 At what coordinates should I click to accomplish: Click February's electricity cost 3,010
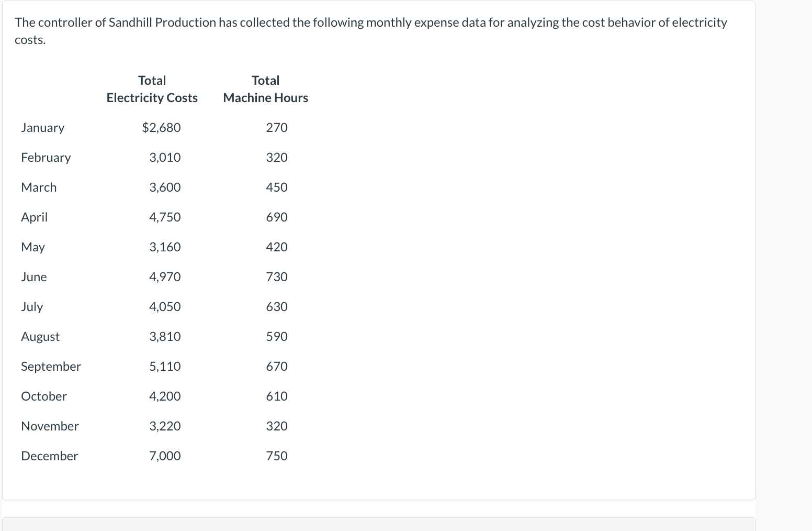click(x=165, y=158)
